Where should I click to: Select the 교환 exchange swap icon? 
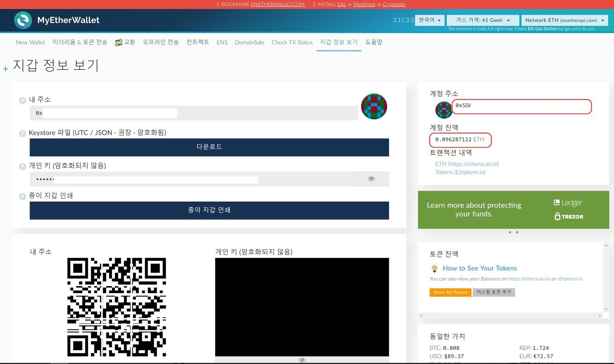click(118, 42)
